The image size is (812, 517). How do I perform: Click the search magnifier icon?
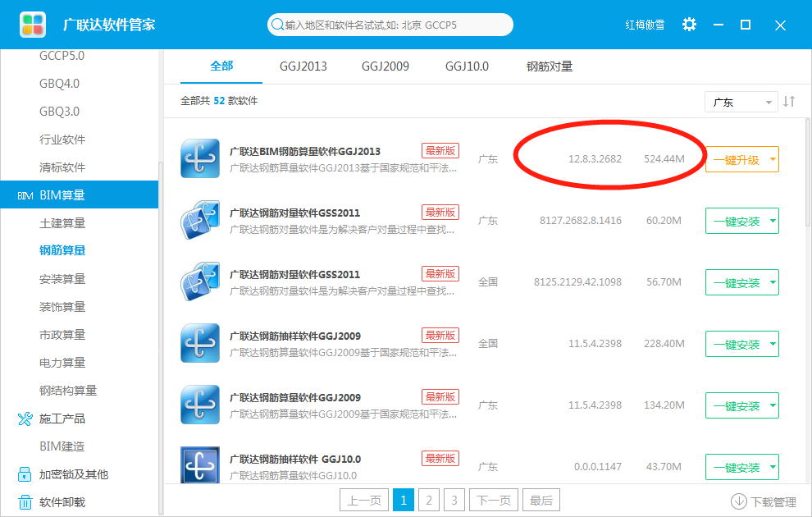277,25
